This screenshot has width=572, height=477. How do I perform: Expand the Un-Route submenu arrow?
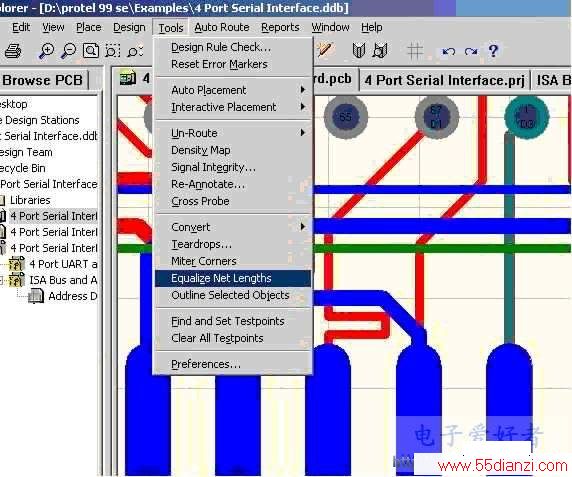point(302,133)
